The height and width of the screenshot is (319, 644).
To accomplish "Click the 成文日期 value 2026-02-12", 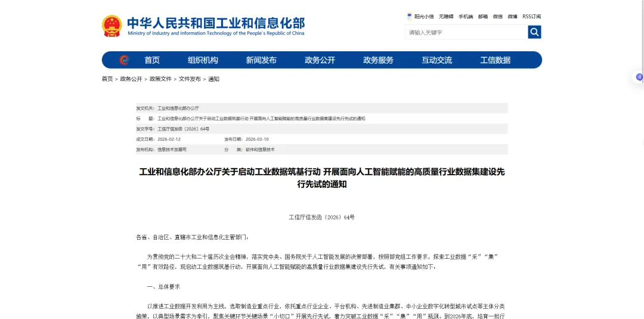I will pos(169,139).
